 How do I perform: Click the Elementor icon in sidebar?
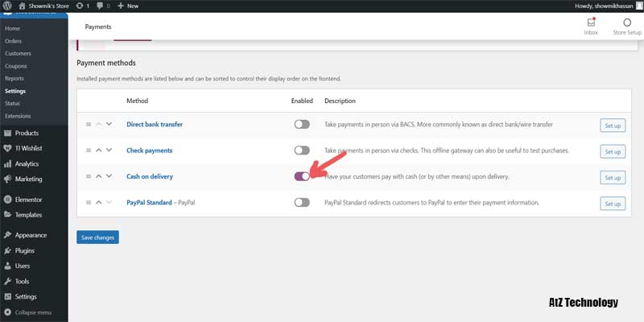click(7, 199)
